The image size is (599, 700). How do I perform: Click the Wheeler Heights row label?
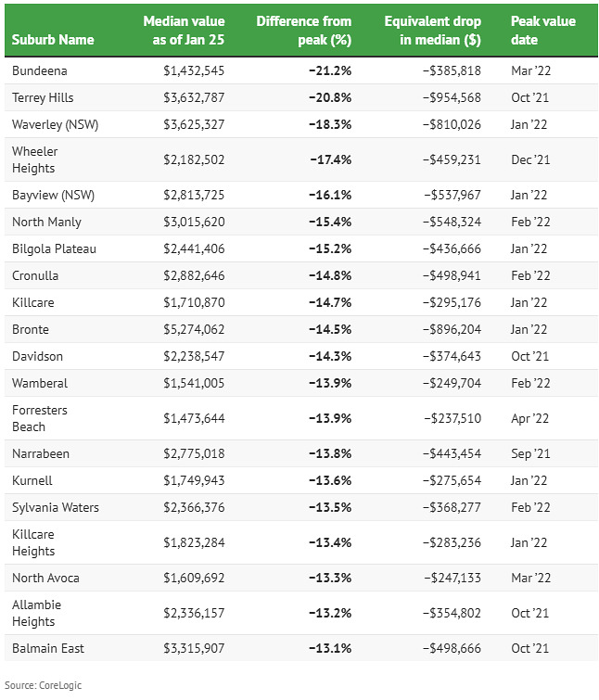35,159
